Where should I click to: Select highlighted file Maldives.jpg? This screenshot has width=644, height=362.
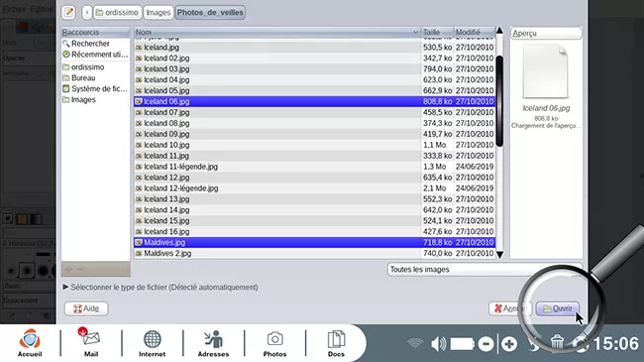pos(315,242)
